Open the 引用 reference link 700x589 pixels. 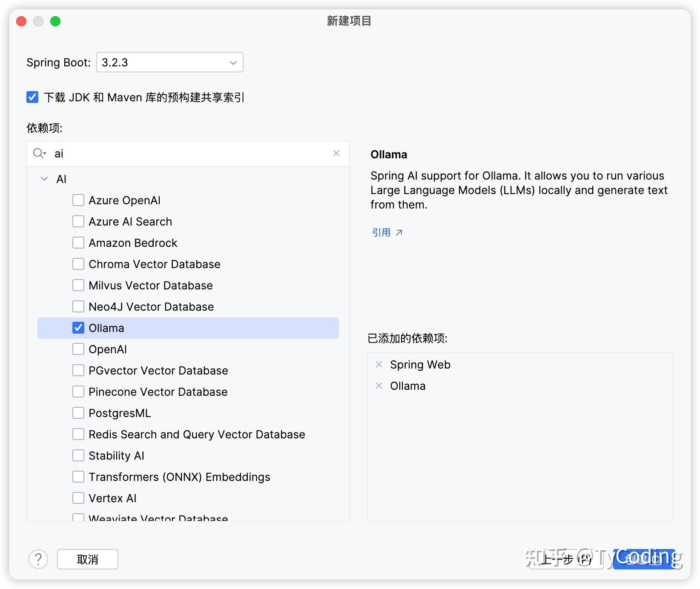tap(381, 232)
